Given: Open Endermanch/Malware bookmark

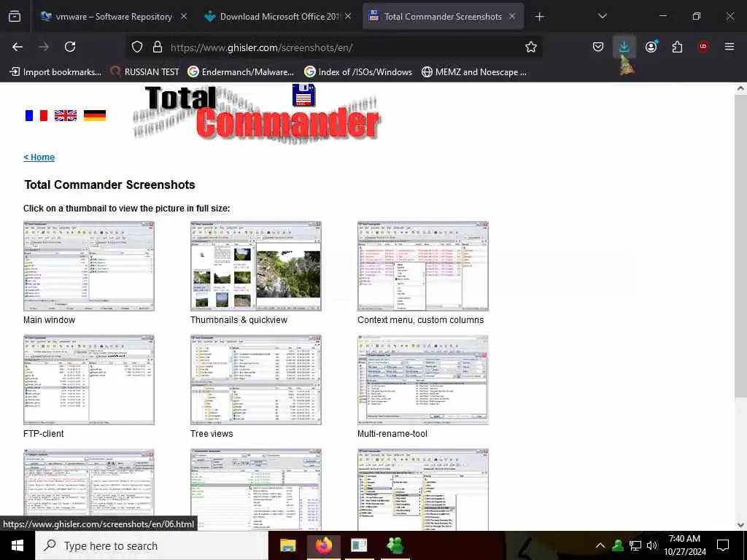Looking at the screenshot, I should 241,72.
